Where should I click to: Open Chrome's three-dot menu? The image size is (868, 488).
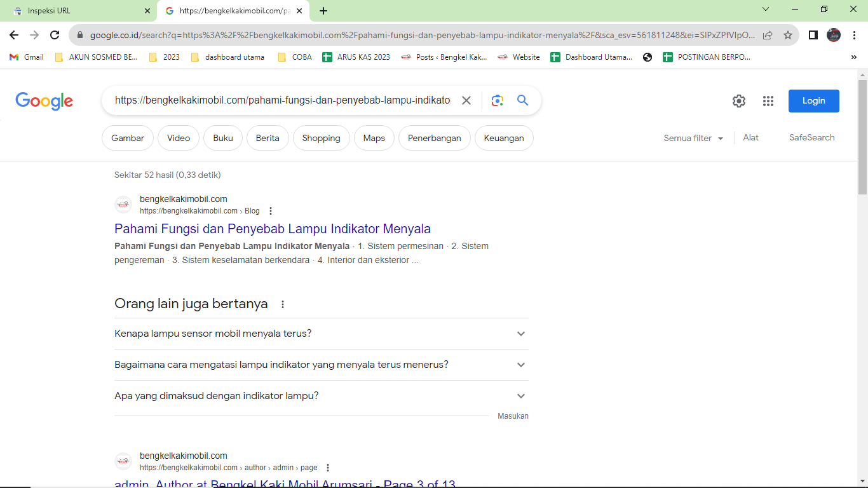coord(853,35)
